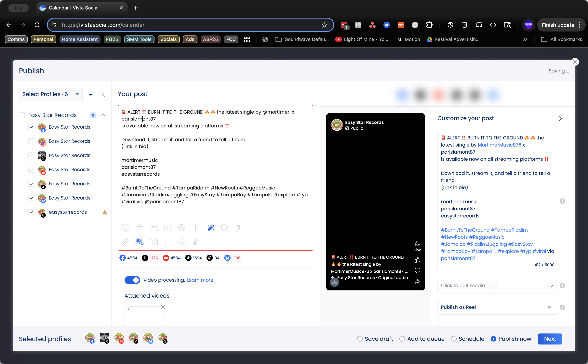The image size is (588, 364).
Task: Open the hashtag suggestions tool
Action: 140,227
